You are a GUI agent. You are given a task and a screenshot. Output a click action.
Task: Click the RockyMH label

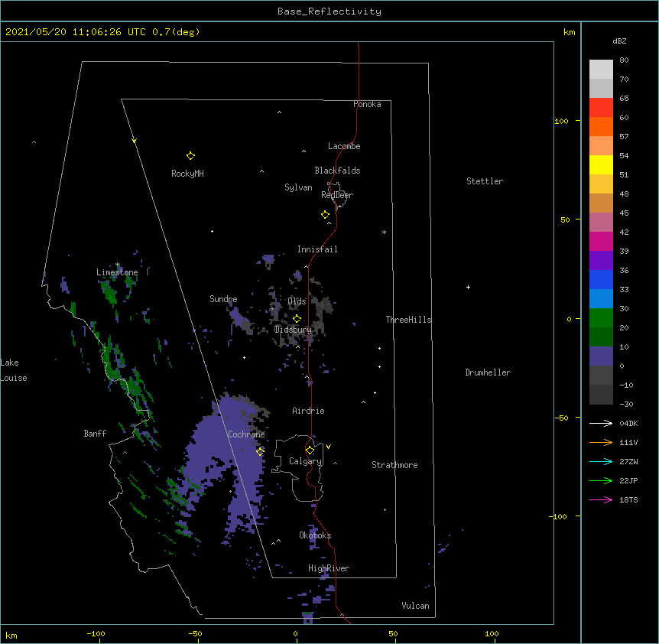187,174
